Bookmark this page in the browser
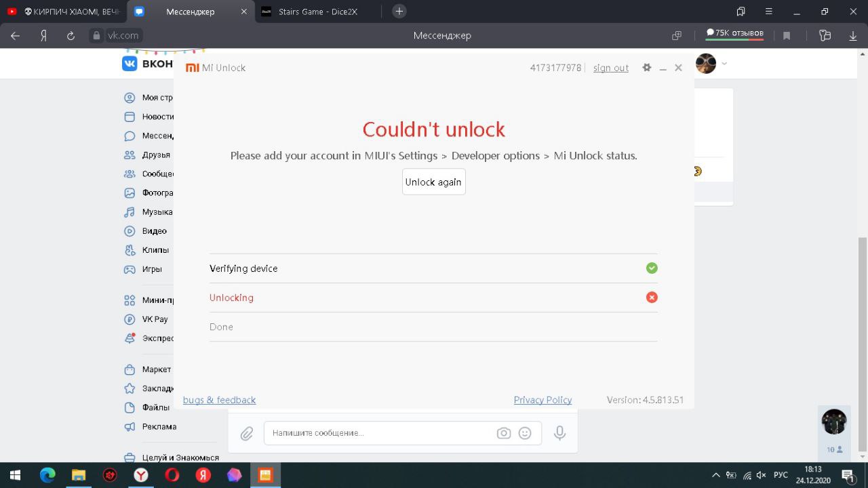The image size is (868, 488). pyautogui.click(x=787, y=35)
